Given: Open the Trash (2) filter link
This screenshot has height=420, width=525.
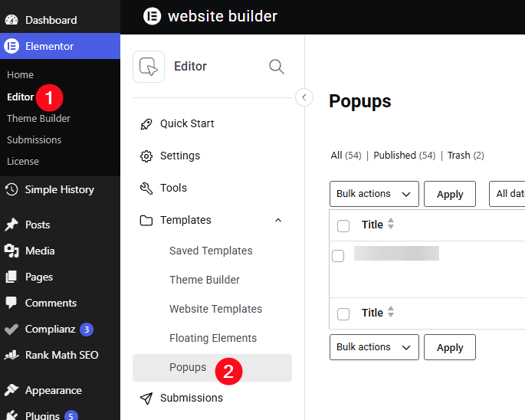Looking at the screenshot, I should tap(466, 156).
